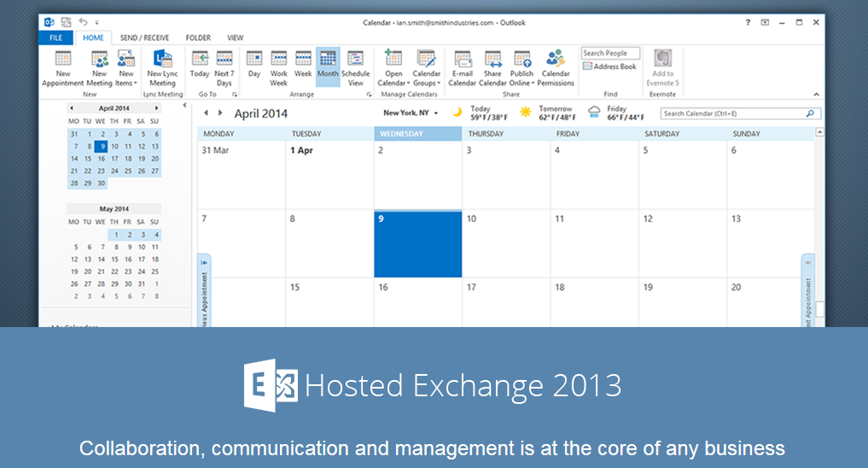Viewport: 868px width, 468px height.
Task: Open the VIEW tab
Action: point(236,38)
